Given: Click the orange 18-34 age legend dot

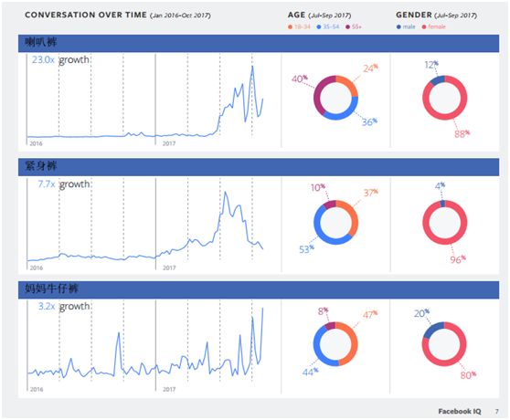Looking at the screenshot, I should click(290, 27).
